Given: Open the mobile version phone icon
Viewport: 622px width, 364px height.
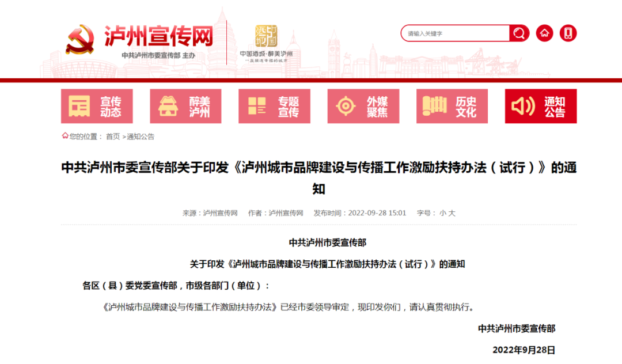Looking at the screenshot, I should [568, 33].
